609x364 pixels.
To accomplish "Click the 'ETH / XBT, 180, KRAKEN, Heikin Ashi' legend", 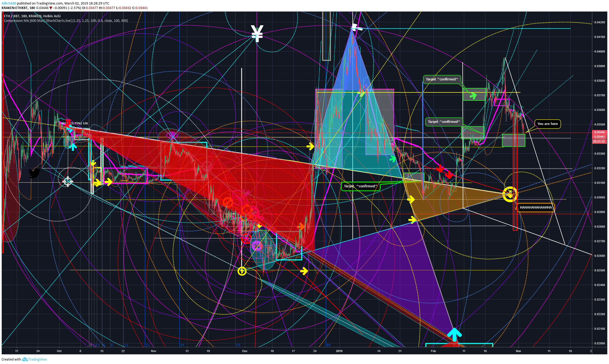I will 32,16.
